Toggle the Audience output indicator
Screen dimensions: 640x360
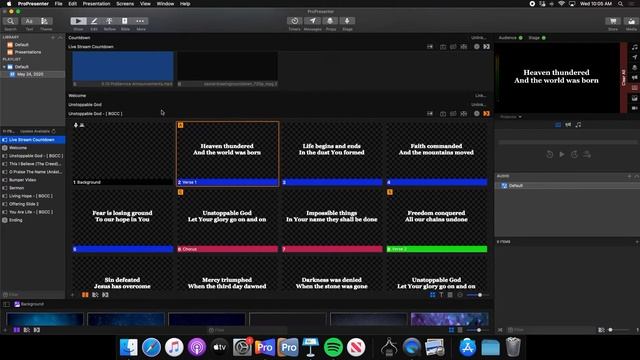[520, 38]
